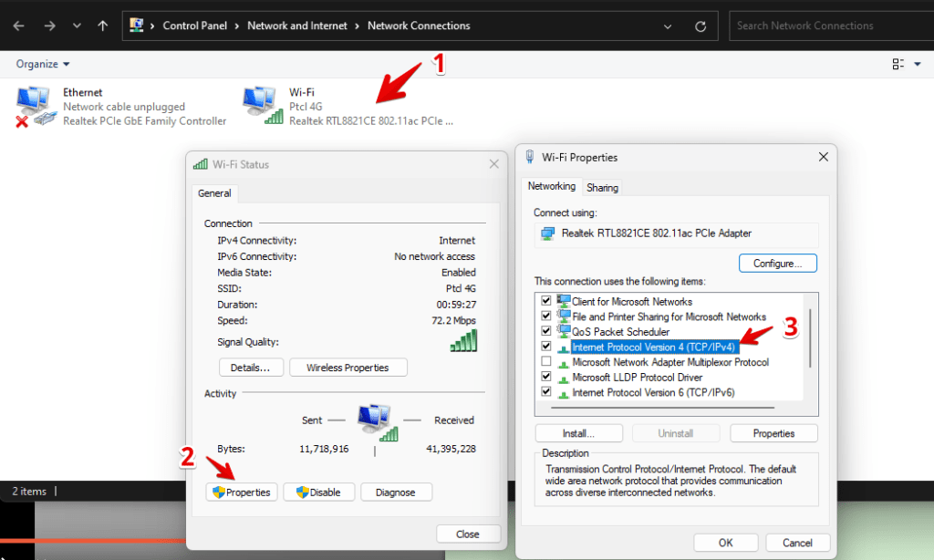The image size is (934, 560).
Task: Select Microsoft LLDP Protocol Driver row
Action: (637, 377)
